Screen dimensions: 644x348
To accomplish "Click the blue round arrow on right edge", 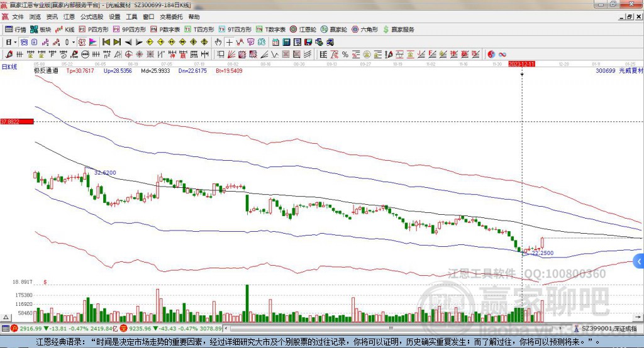I will pos(639,261).
